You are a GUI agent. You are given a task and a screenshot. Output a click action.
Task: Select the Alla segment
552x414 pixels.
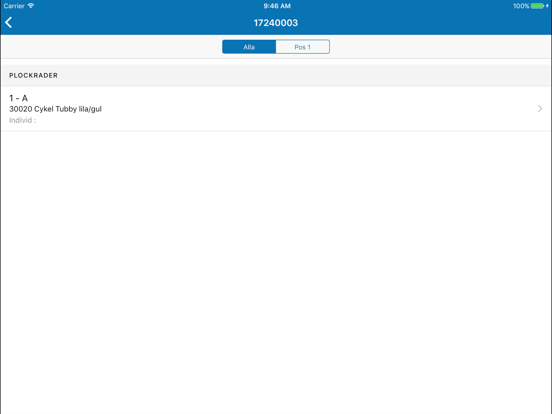click(249, 47)
